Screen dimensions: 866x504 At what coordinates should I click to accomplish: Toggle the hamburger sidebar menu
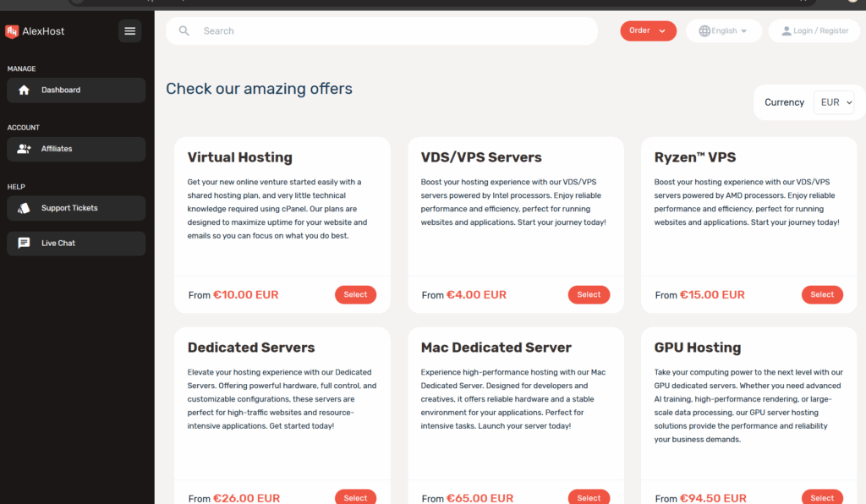pyautogui.click(x=129, y=31)
